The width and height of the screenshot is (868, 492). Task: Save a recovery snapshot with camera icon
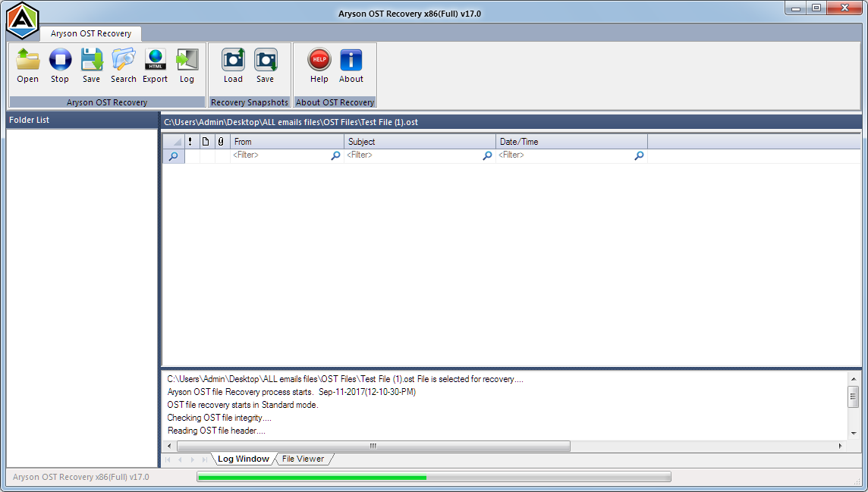[265, 65]
